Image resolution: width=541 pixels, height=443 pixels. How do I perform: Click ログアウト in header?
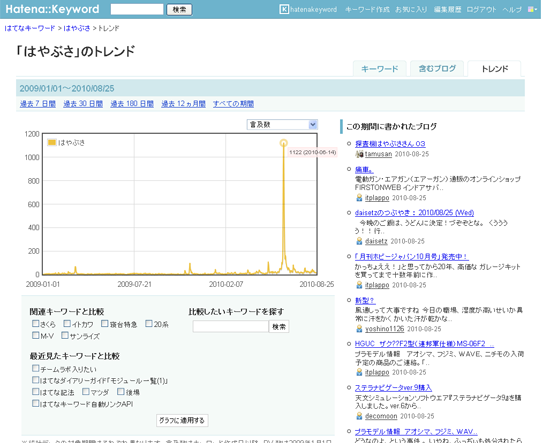(481, 10)
